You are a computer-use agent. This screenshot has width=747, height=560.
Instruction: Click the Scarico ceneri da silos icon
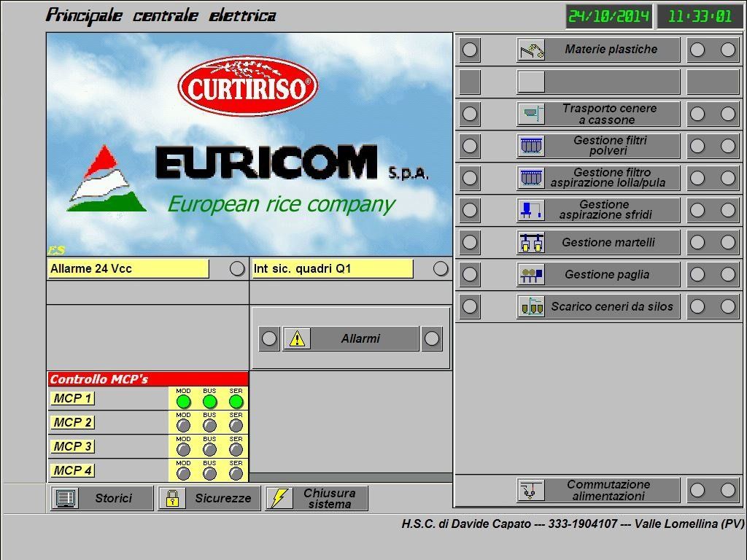(531, 307)
